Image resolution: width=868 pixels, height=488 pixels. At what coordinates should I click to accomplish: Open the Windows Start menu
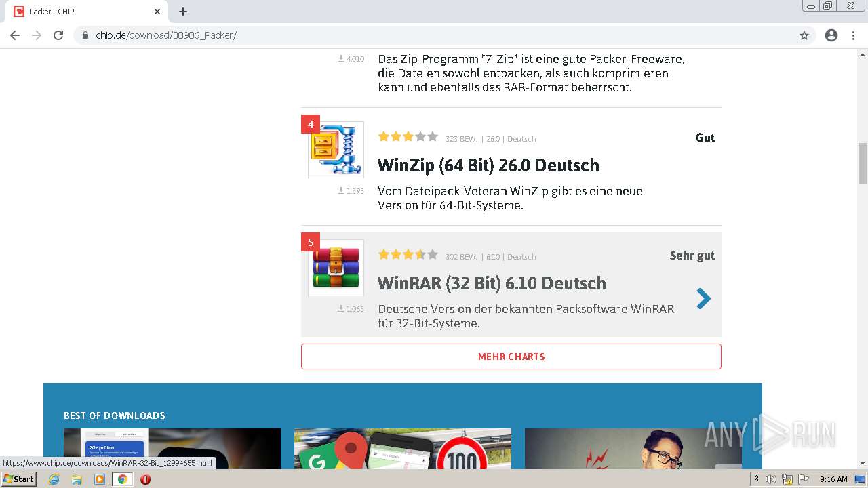(x=18, y=479)
